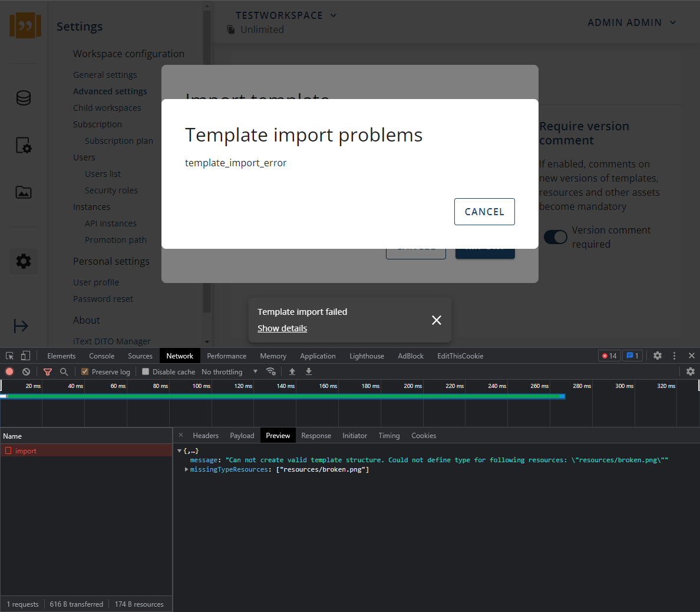Click the Show details link
The image size is (700, 612).
282,328
